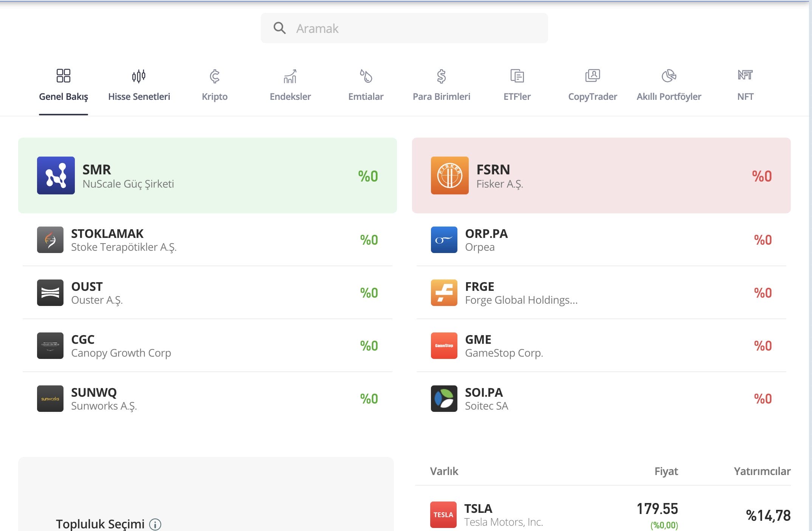812x531 pixels.
Task: Click the Soitec SOI.PA logo
Action: [x=444, y=399]
